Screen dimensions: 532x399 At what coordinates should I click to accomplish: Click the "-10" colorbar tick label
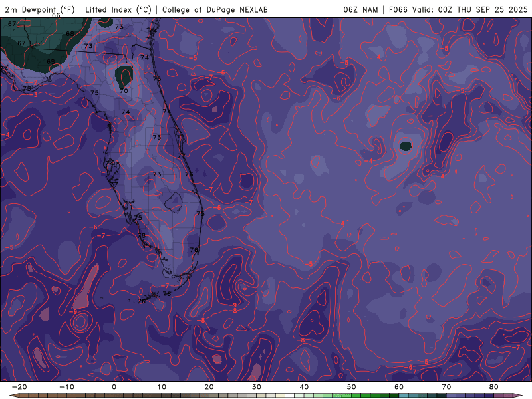coord(66,387)
